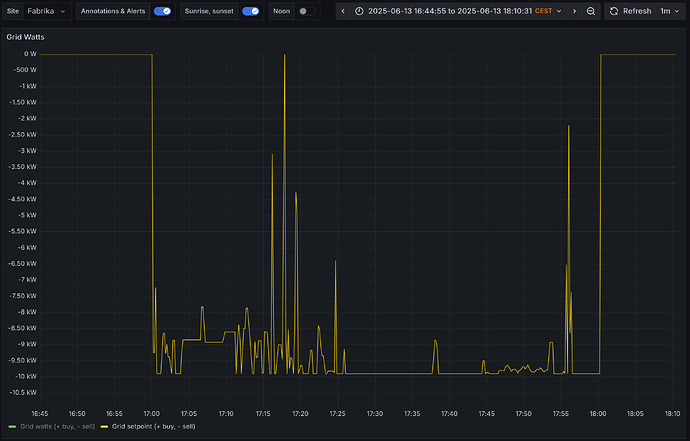Open the Site Fabrika dropdown
Viewport: 690px width, 441px height.
47,11
